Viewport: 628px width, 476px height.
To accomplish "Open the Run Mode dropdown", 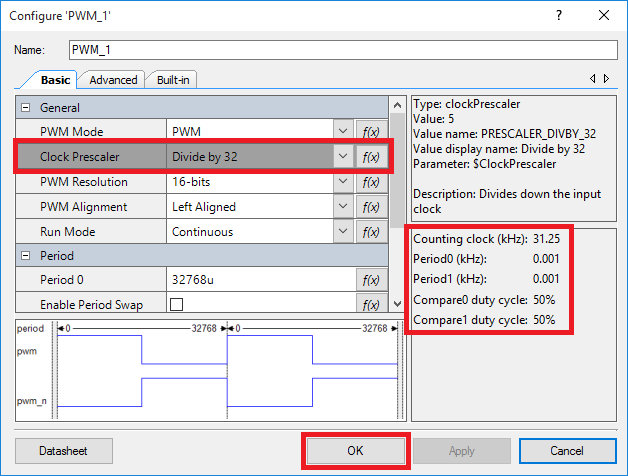I will coord(343,231).
